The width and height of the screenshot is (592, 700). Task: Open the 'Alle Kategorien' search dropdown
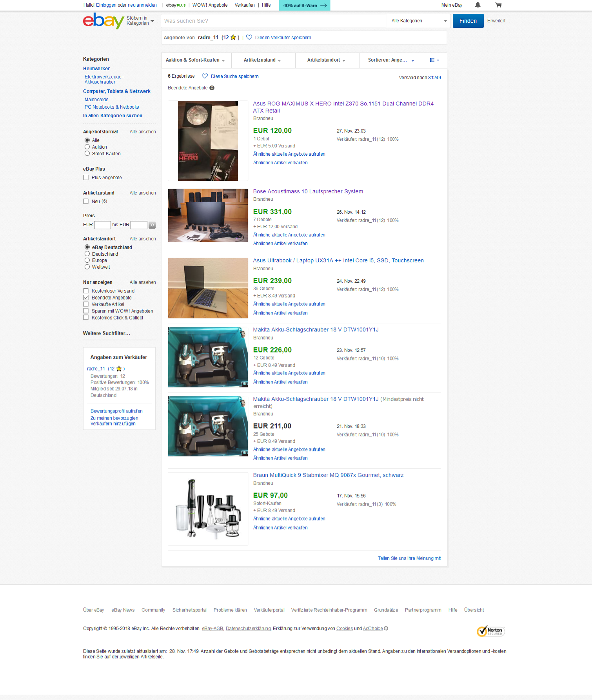coord(419,21)
